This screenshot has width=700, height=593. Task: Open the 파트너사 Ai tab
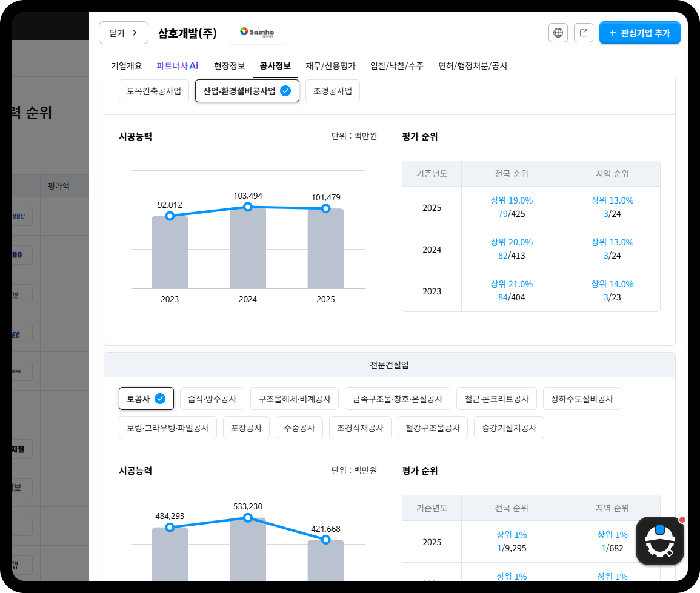pyautogui.click(x=177, y=65)
